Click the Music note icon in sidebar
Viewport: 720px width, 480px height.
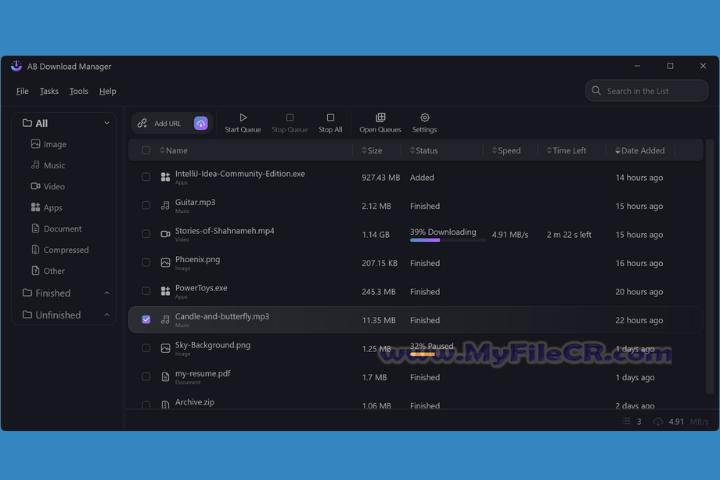tap(35, 165)
